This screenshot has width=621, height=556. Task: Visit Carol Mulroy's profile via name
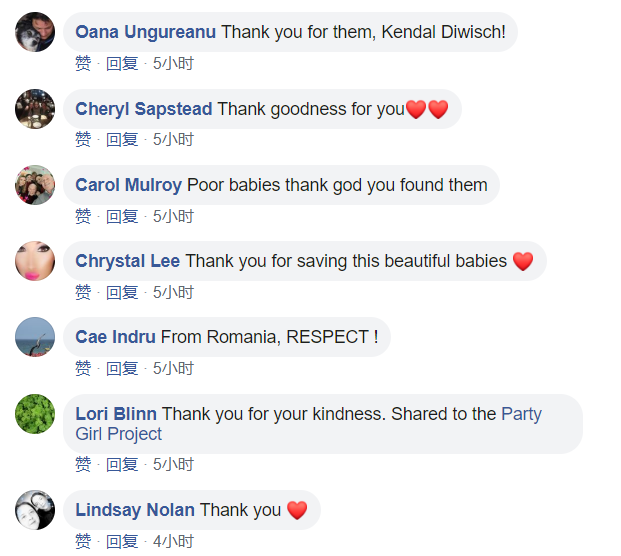point(128,185)
